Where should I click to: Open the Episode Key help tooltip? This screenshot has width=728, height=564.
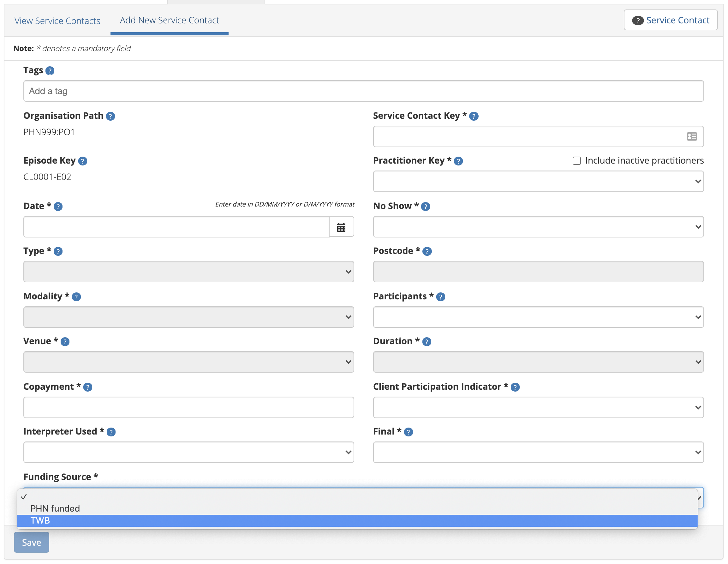click(82, 161)
